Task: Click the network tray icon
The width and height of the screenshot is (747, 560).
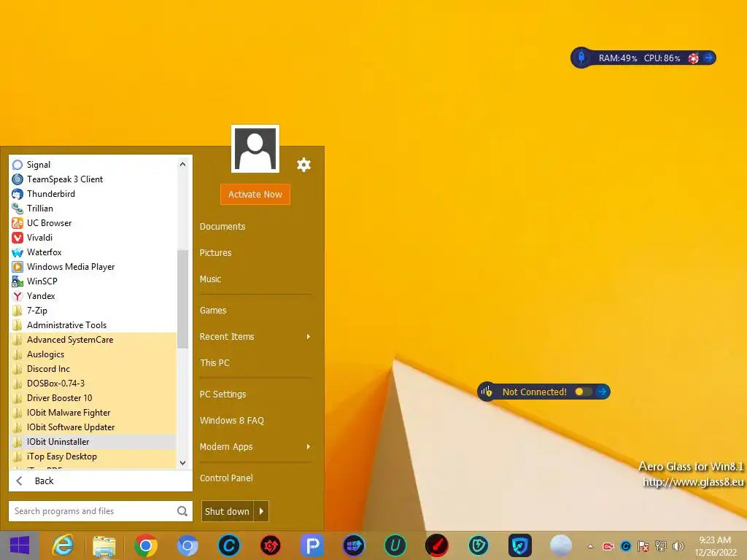Action: click(661, 546)
